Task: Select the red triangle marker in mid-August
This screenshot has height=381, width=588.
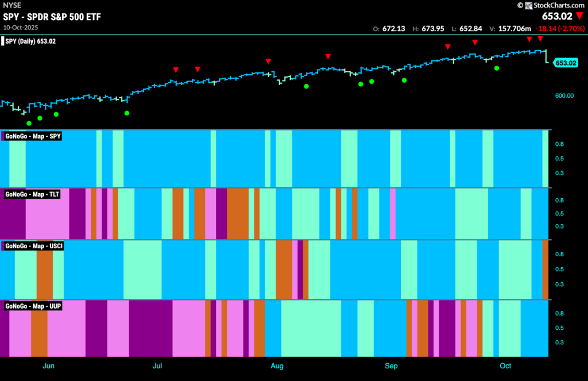Action: (x=328, y=56)
